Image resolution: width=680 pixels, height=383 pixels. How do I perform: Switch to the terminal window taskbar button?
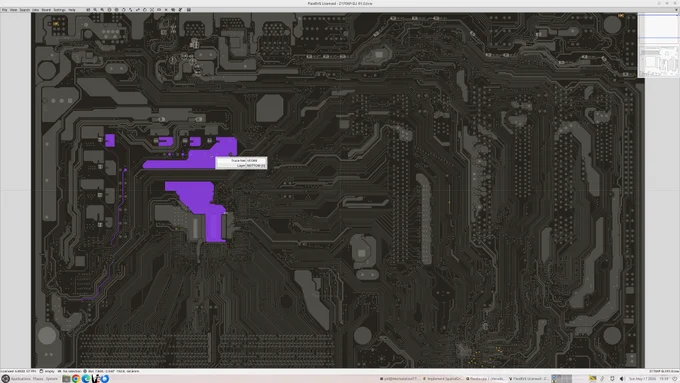pos(399,379)
